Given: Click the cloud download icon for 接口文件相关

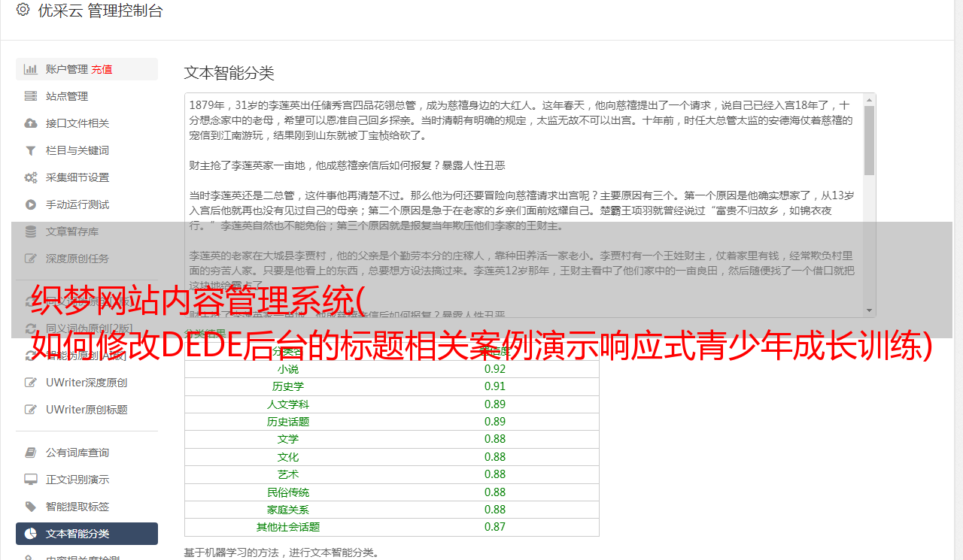Looking at the screenshot, I should [x=31, y=123].
